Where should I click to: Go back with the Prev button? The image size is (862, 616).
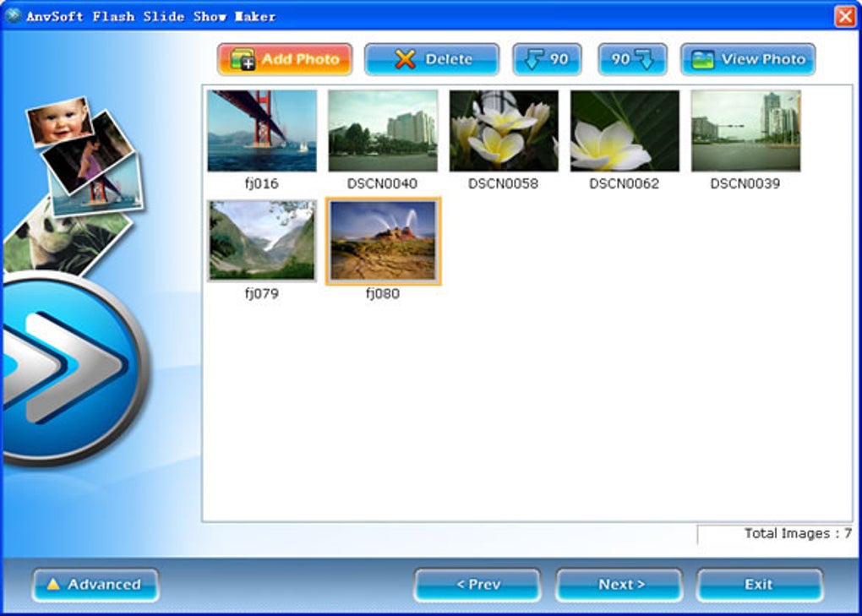coord(477,585)
